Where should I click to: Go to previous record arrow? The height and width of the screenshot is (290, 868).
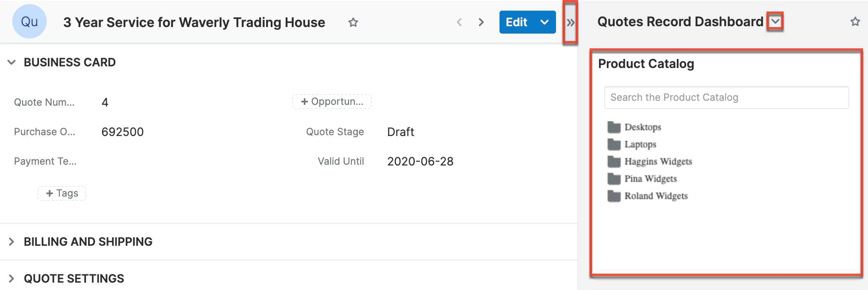(x=459, y=22)
